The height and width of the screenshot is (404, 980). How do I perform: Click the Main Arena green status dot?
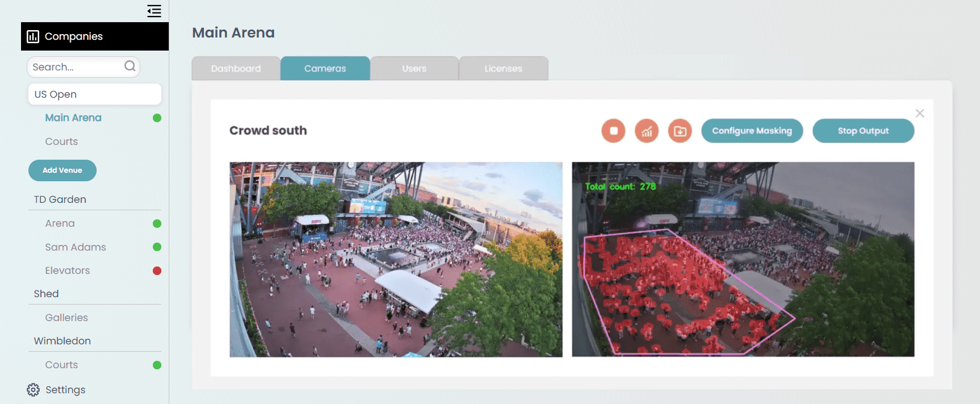(x=157, y=118)
